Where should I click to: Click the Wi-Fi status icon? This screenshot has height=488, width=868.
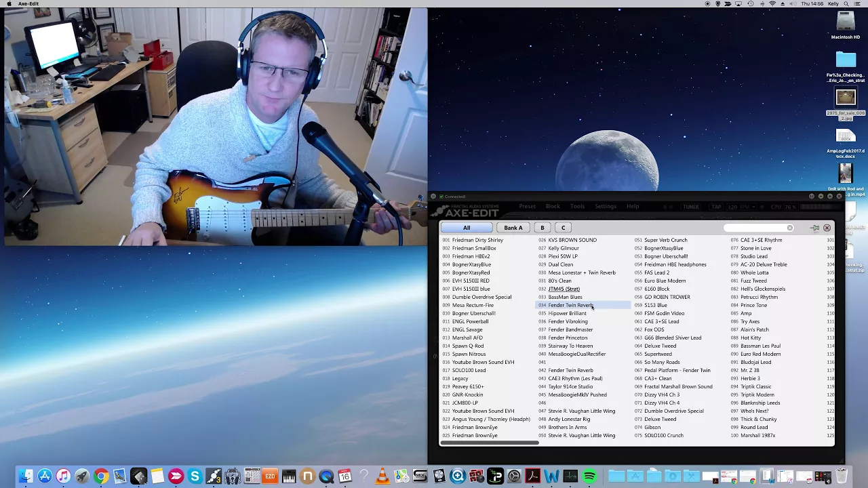[x=772, y=3]
